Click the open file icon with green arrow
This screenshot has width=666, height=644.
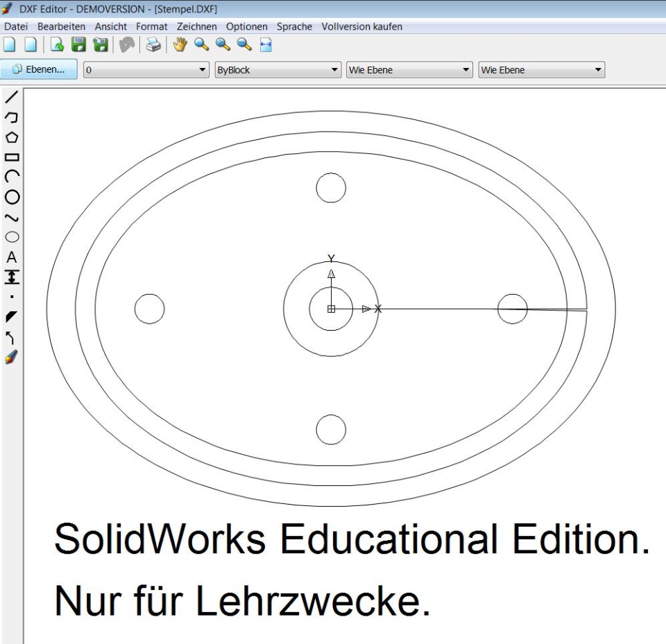pyautogui.click(x=57, y=44)
